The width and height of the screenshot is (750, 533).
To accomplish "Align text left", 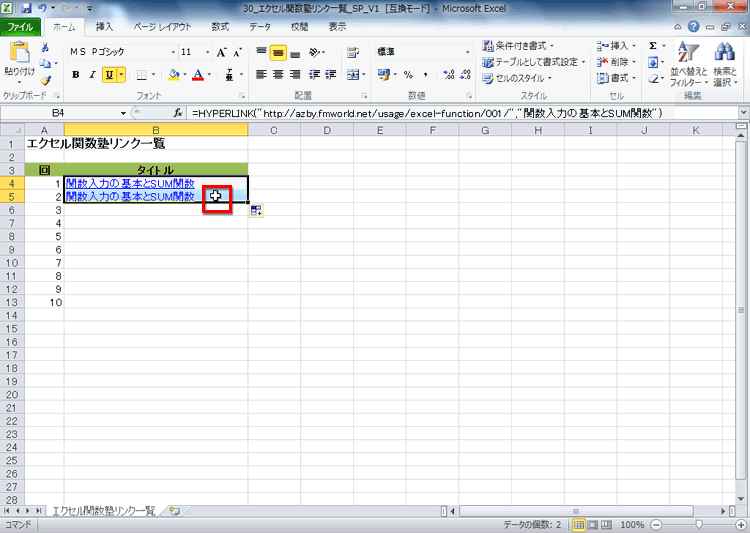I will click(x=261, y=75).
